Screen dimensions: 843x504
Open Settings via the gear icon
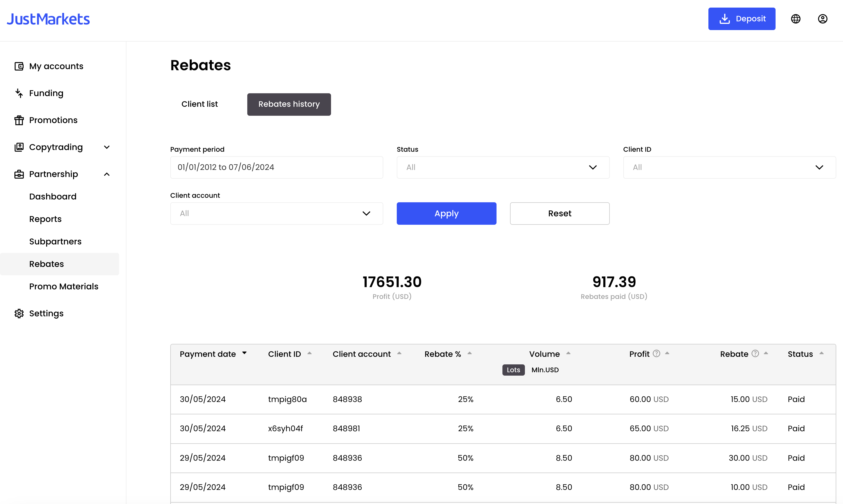tap(19, 313)
